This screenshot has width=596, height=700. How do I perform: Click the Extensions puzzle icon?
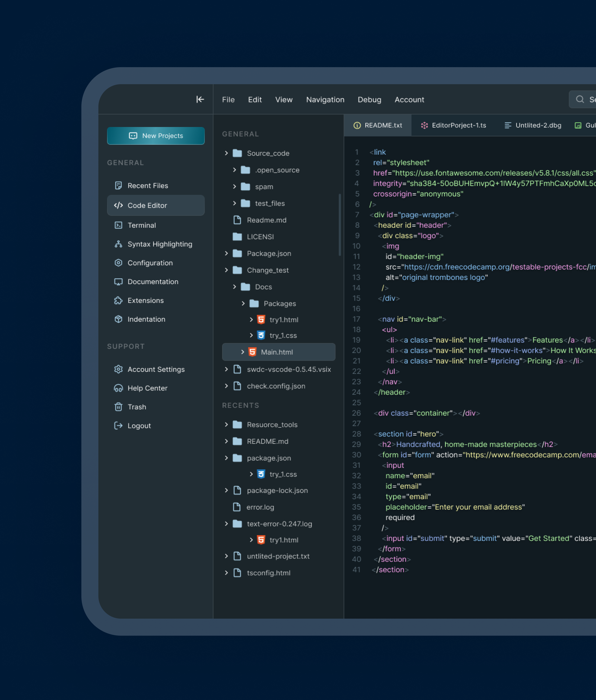118,300
